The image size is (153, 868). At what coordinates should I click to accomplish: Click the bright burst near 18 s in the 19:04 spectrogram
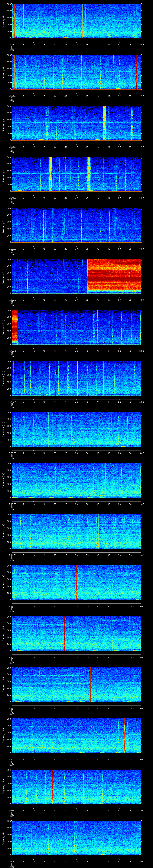point(51,174)
